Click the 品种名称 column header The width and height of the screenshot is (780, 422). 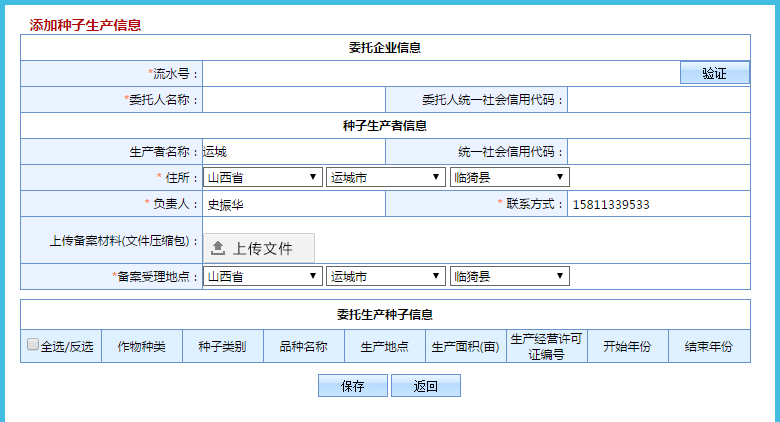(x=303, y=346)
